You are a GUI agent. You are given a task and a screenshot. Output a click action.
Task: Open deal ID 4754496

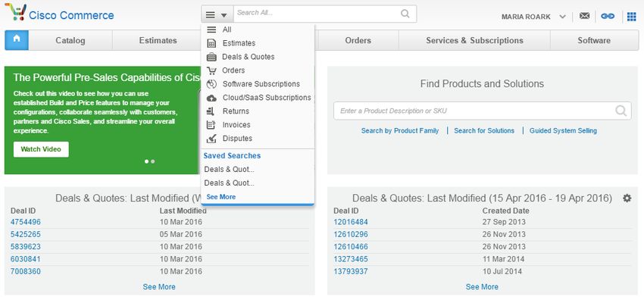click(26, 222)
